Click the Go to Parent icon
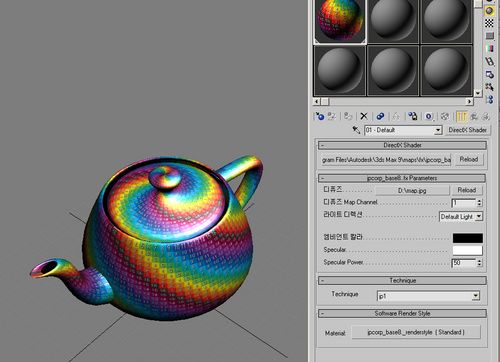Screen dimensions: 500x362 [x=474, y=116]
